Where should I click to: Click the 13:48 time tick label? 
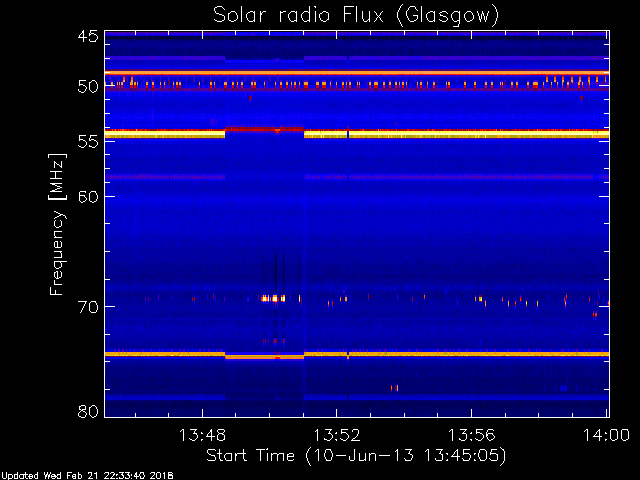coord(202,435)
